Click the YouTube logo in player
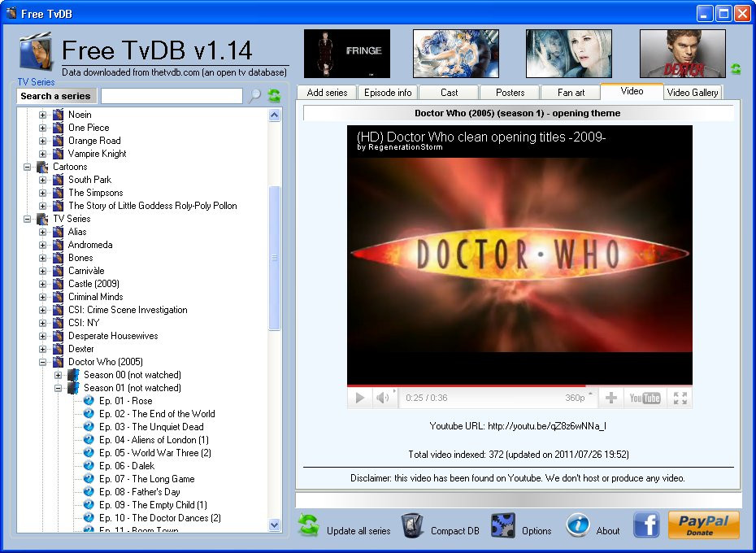Viewport: 756px width, 553px height. point(645,398)
